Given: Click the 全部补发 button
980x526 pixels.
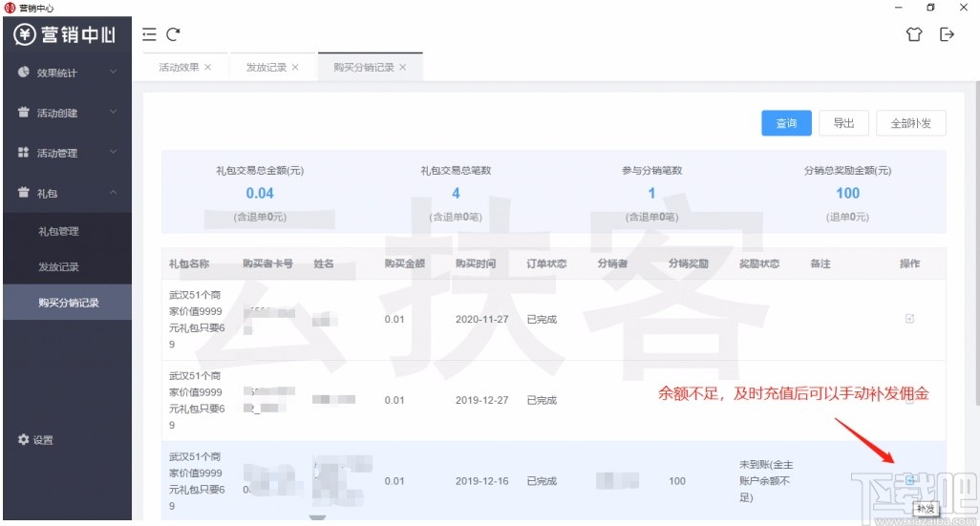Looking at the screenshot, I should click(x=911, y=123).
